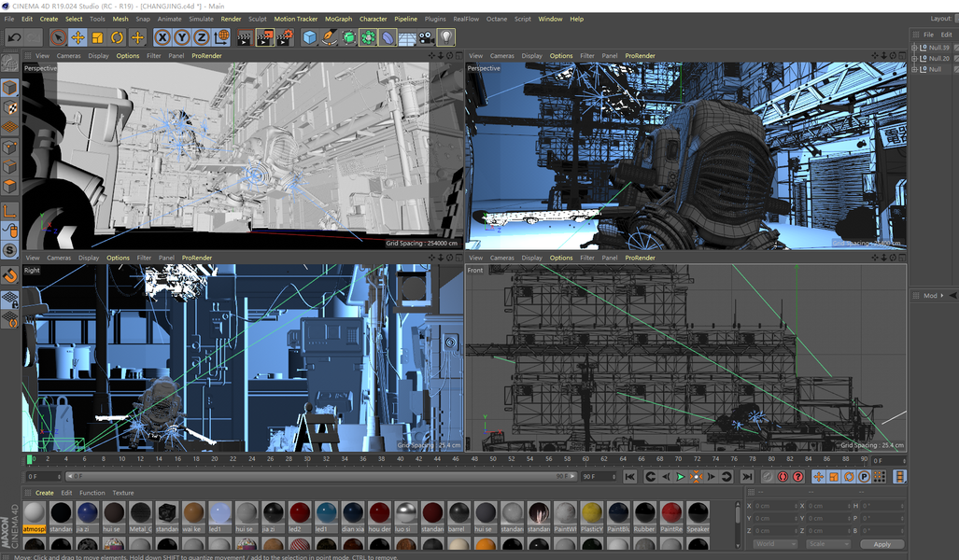Select the red led2 material swatch
This screenshot has width=959, height=560.
[x=300, y=517]
